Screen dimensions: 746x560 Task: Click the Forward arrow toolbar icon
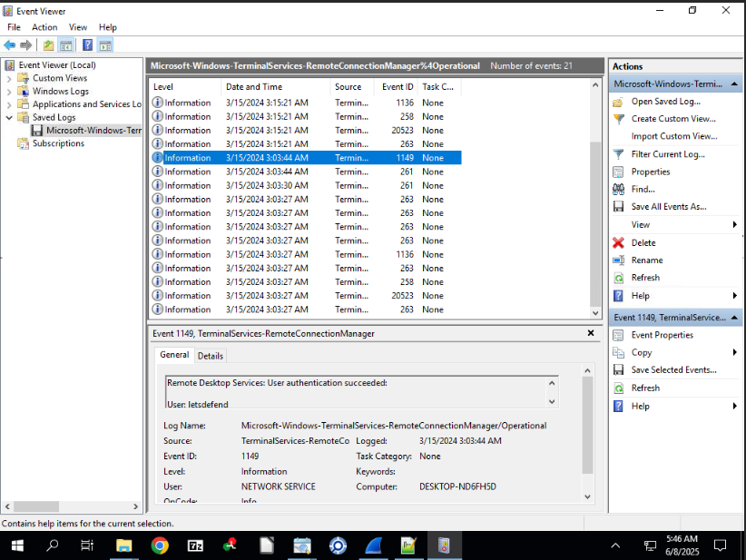pyautogui.click(x=25, y=45)
